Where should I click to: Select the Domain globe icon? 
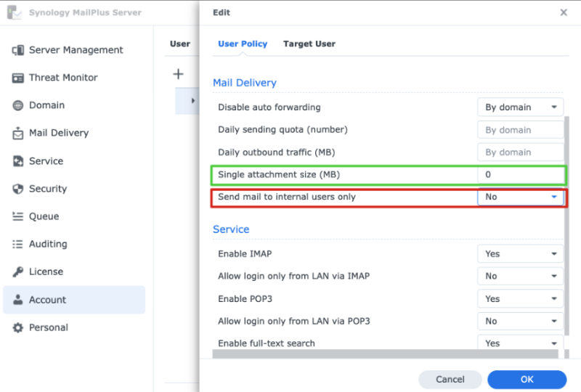pyautogui.click(x=18, y=105)
